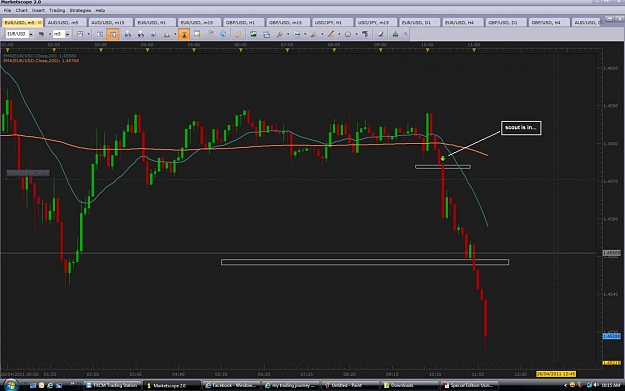This screenshot has height=391, width=625.
Task: Open the Strategies menu
Action: pyautogui.click(x=80, y=10)
